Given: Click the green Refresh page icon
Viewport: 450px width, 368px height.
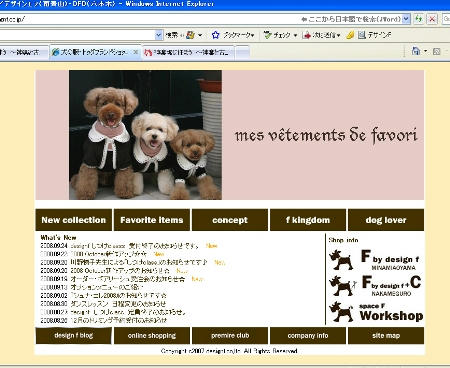Looking at the screenshot, I should [x=419, y=19].
